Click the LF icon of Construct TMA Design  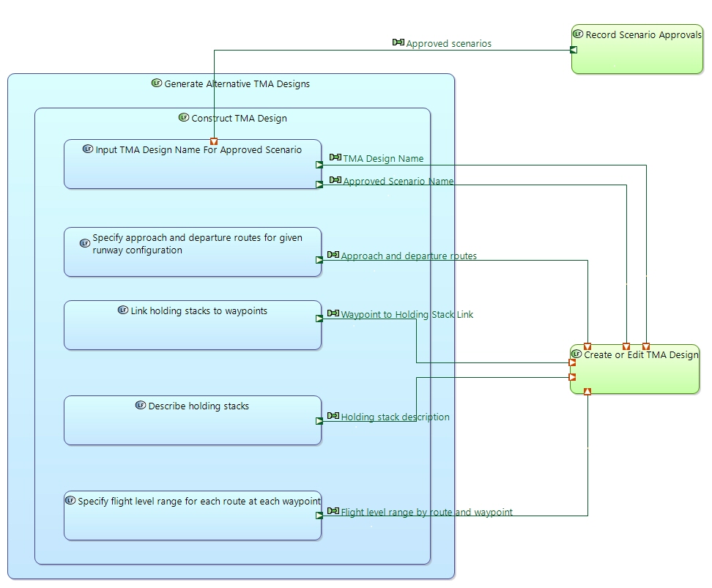[x=184, y=118]
